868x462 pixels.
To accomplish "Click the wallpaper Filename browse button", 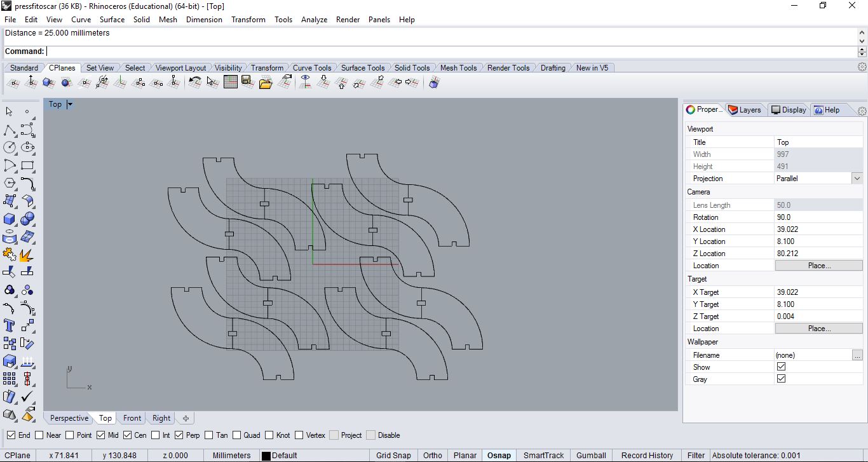I will [x=857, y=355].
